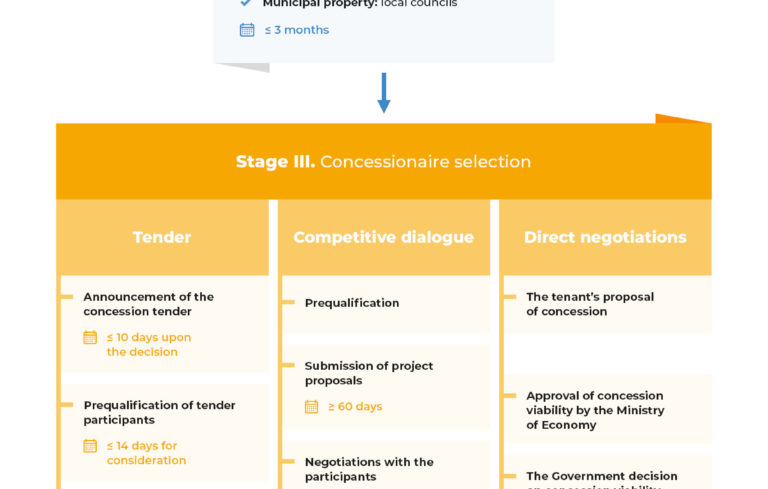
Task: Select the Tender column header
Action: pyautogui.click(x=162, y=238)
